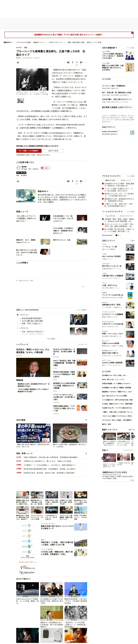Image resolution: width=138 pixels, height=644 pixels.
Task: Open 被爆者アンケート nav item
Action: point(40,42)
